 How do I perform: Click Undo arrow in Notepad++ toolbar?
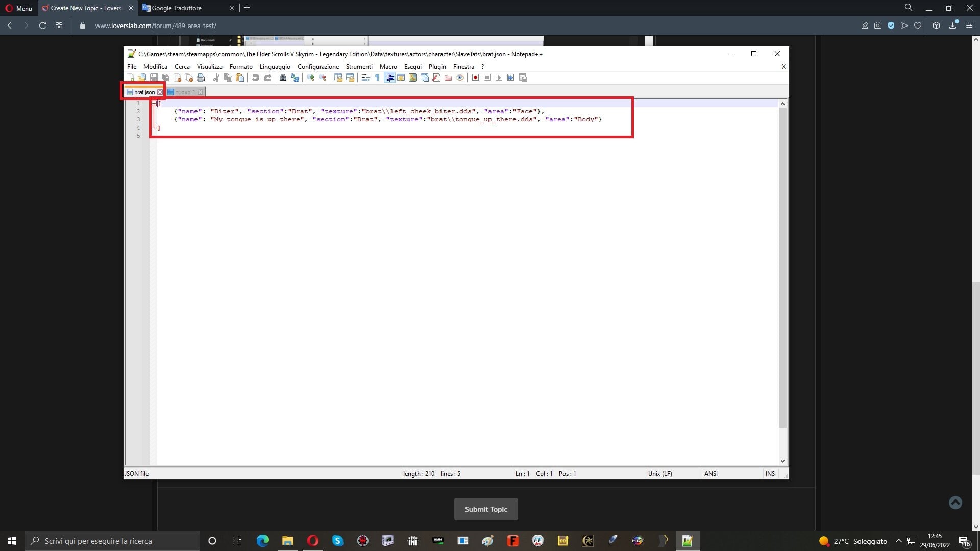coord(256,78)
